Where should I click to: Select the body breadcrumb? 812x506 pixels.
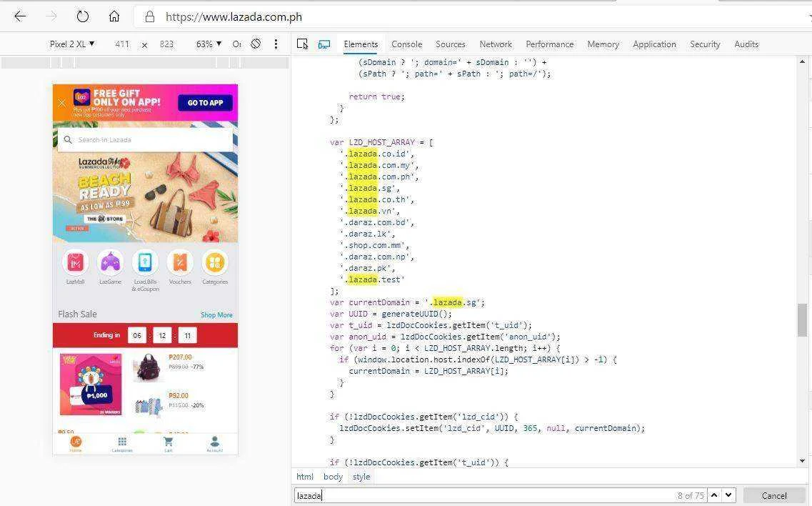coord(333,477)
